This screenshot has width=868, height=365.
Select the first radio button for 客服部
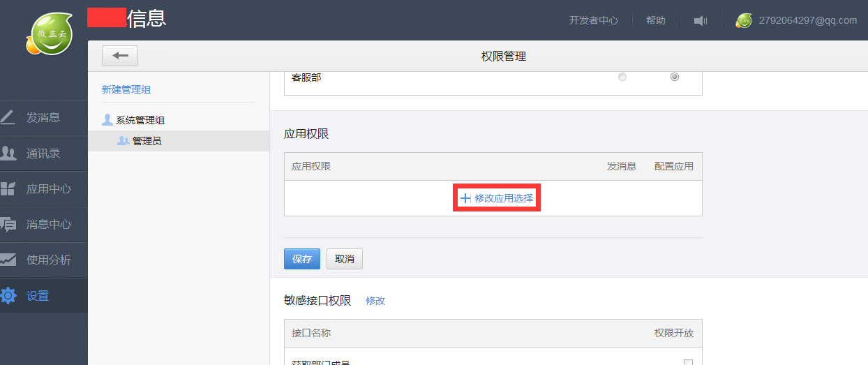(x=622, y=77)
